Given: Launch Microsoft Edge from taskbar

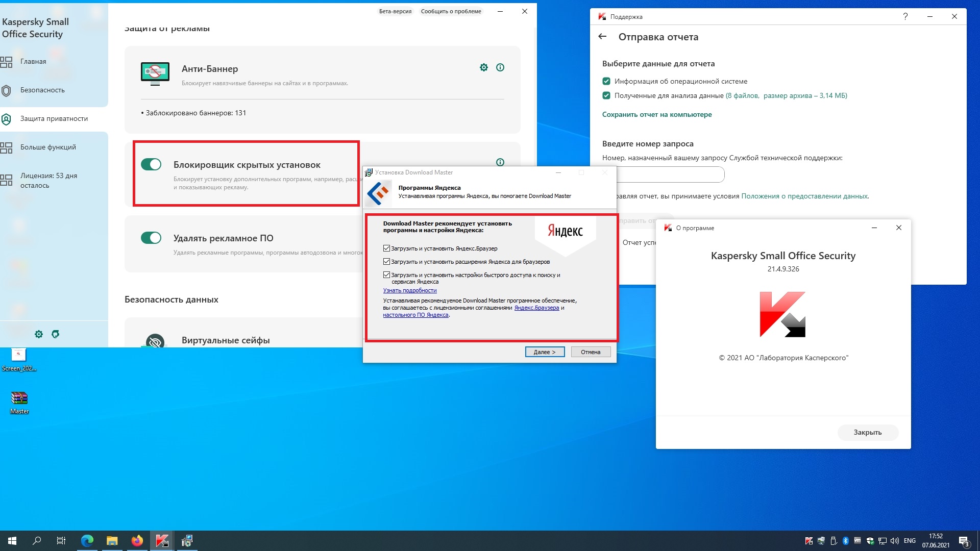Looking at the screenshot, I should (x=87, y=541).
